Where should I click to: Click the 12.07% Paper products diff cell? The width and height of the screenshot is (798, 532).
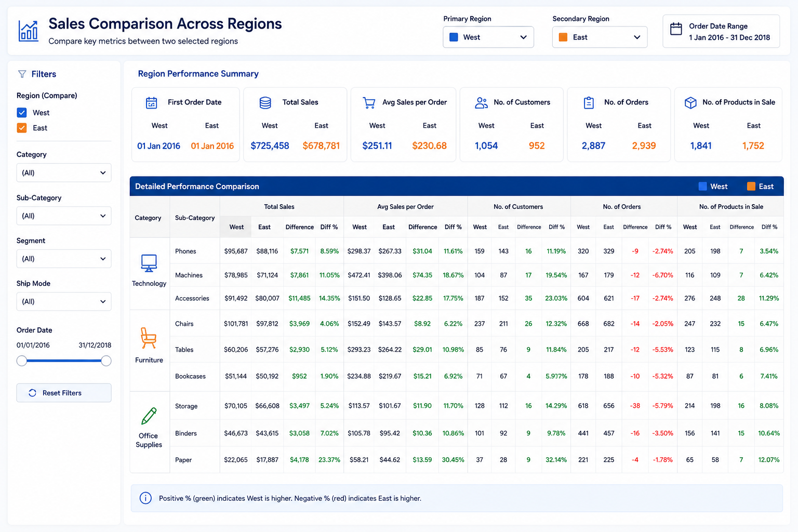[x=769, y=460]
